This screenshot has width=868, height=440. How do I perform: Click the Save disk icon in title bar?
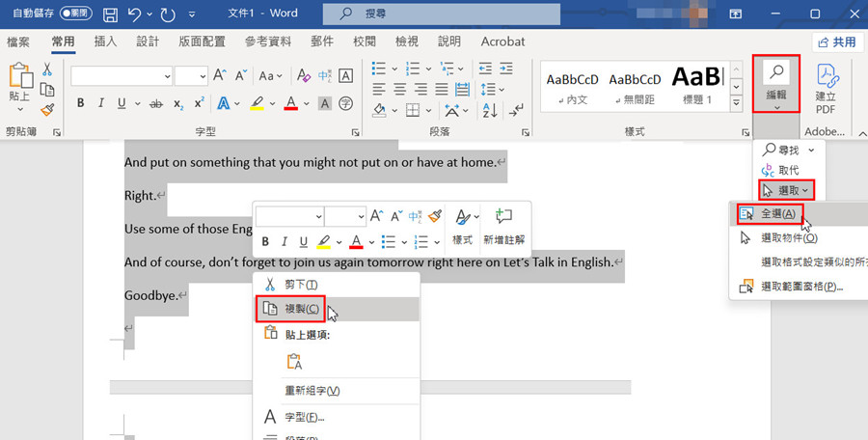pos(110,14)
